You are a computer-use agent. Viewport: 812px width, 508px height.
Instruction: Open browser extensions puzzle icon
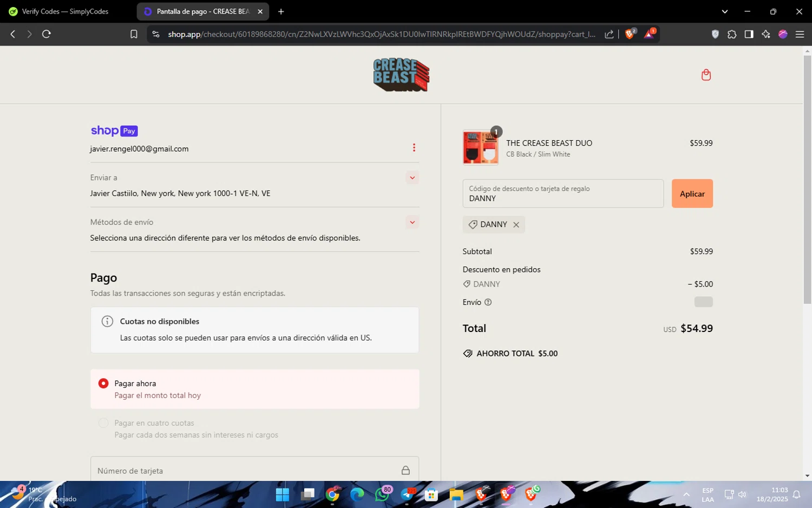point(732,34)
